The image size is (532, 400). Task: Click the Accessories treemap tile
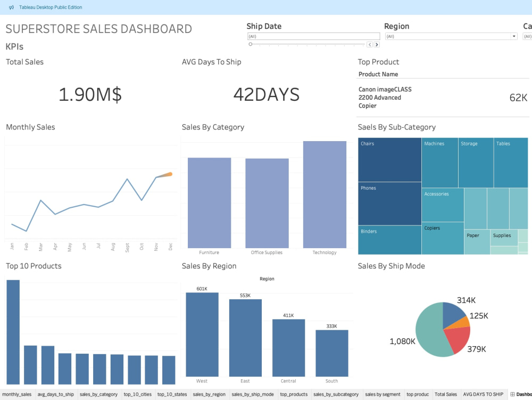point(443,205)
